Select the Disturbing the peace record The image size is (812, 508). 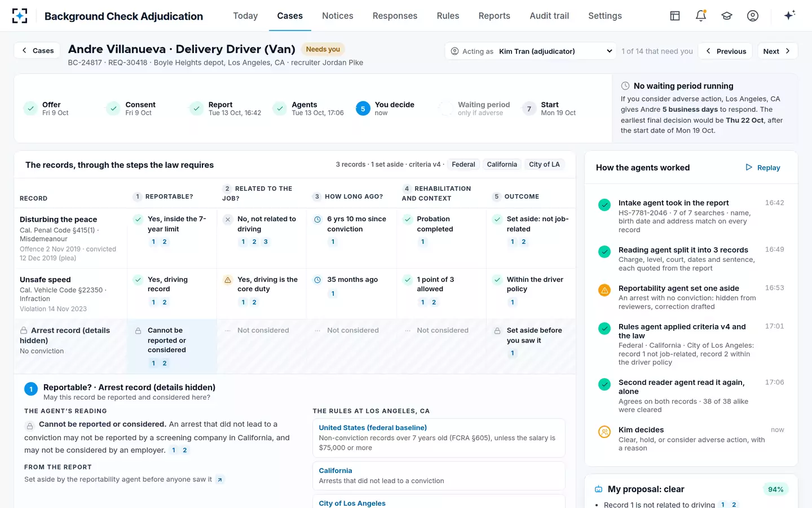70,238
